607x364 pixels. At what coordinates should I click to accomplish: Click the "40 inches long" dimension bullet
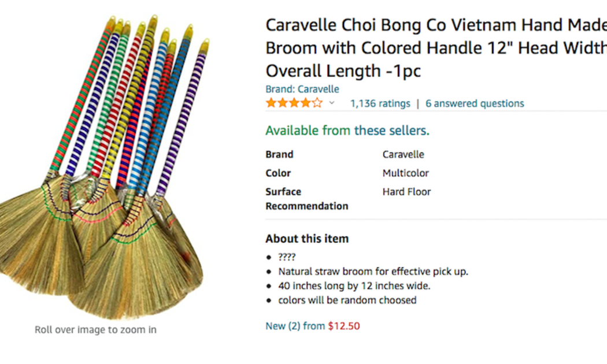click(354, 285)
